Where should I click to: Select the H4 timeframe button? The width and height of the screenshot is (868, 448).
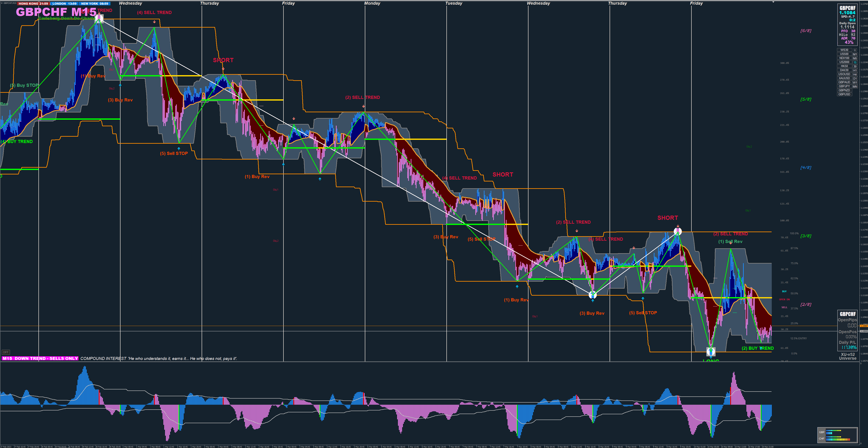click(855, 74)
